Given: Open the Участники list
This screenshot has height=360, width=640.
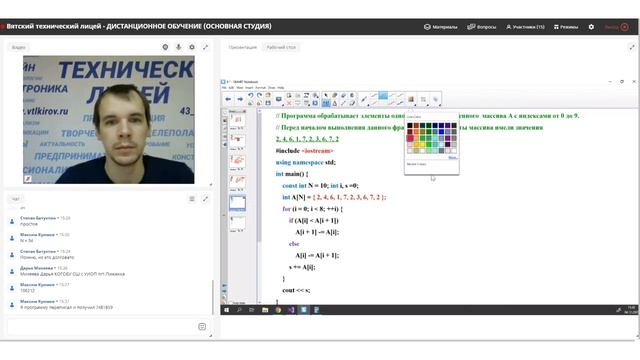Looking at the screenshot, I should [525, 27].
